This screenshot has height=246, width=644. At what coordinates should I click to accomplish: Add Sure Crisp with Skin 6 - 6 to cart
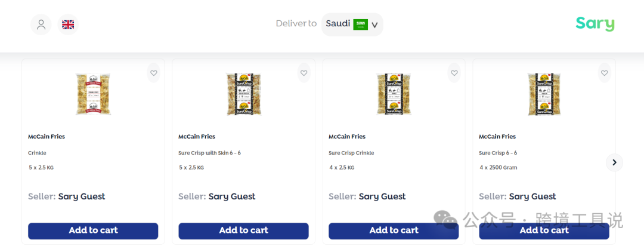tap(243, 230)
